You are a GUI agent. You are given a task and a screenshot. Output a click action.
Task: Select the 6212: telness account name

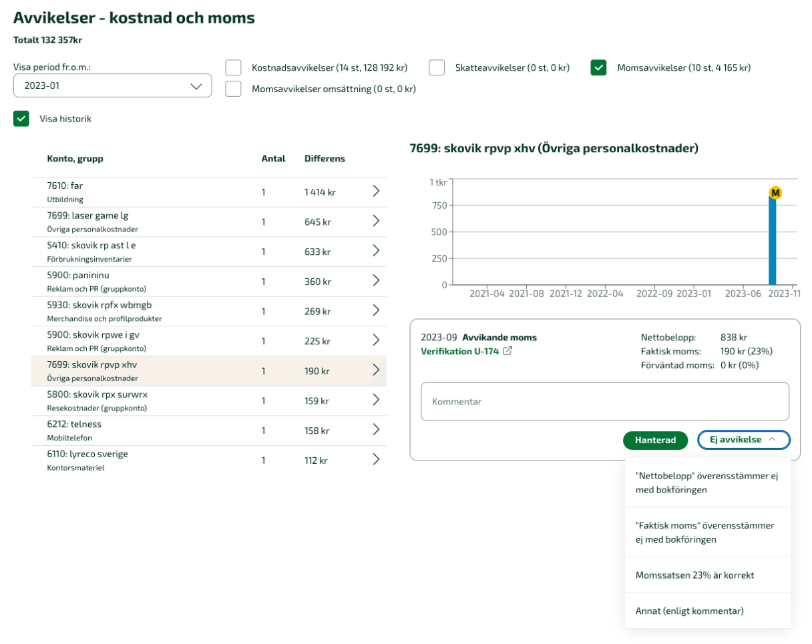74,424
